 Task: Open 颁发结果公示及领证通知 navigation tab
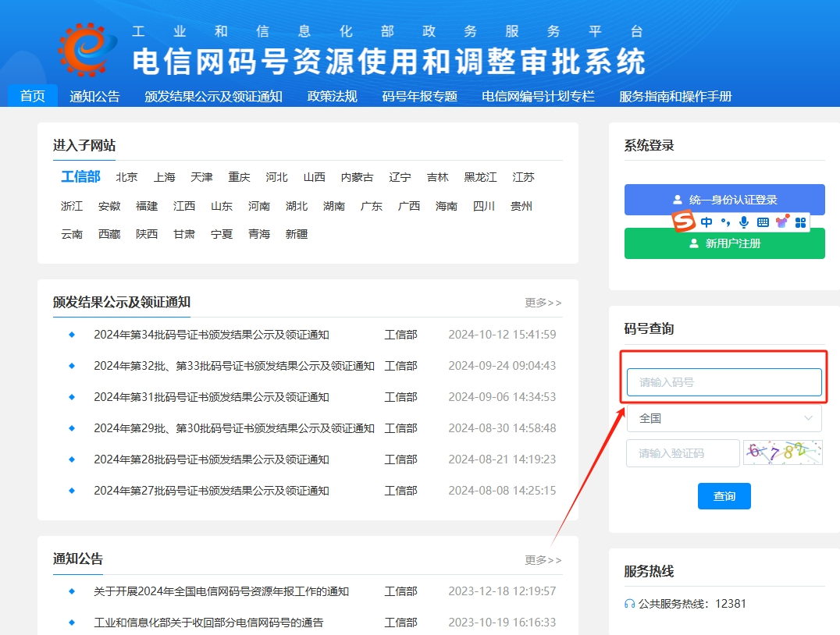point(213,97)
